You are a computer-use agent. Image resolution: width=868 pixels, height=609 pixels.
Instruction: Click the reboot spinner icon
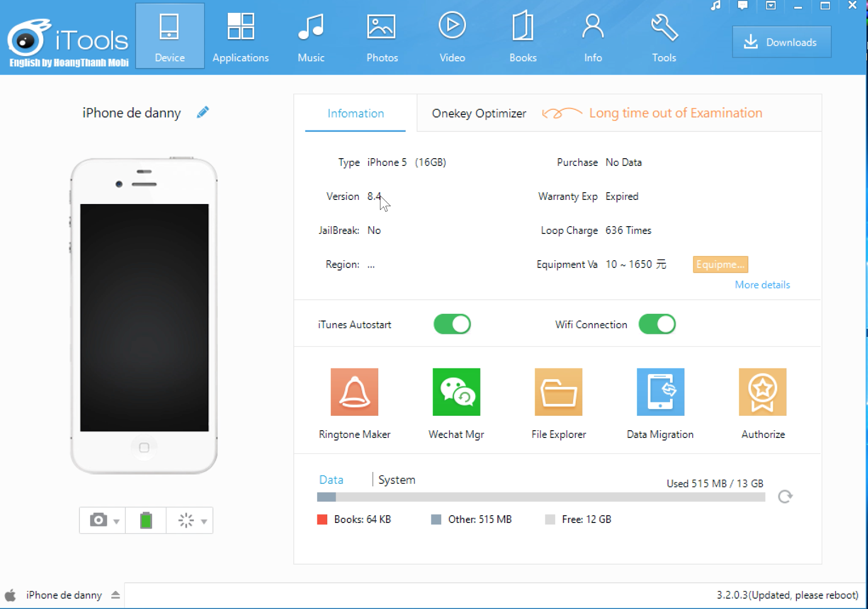(186, 520)
